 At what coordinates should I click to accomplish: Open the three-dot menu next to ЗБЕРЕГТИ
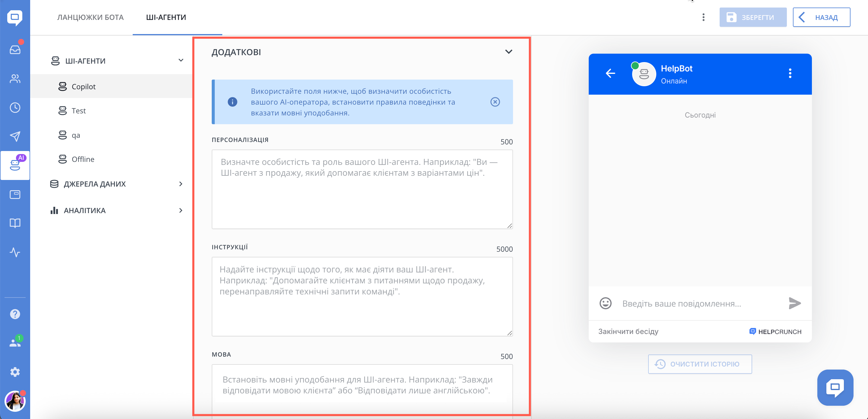click(703, 17)
